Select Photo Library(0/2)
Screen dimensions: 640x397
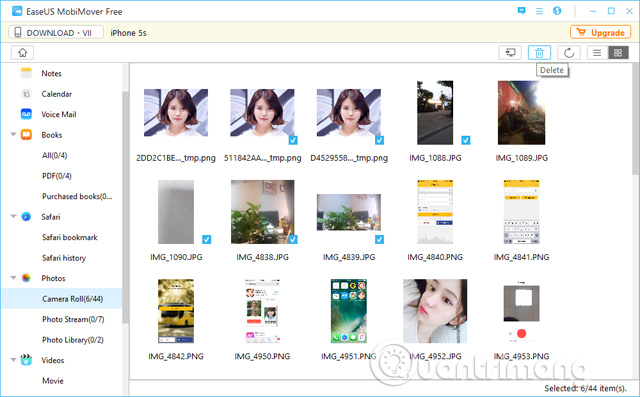point(73,340)
